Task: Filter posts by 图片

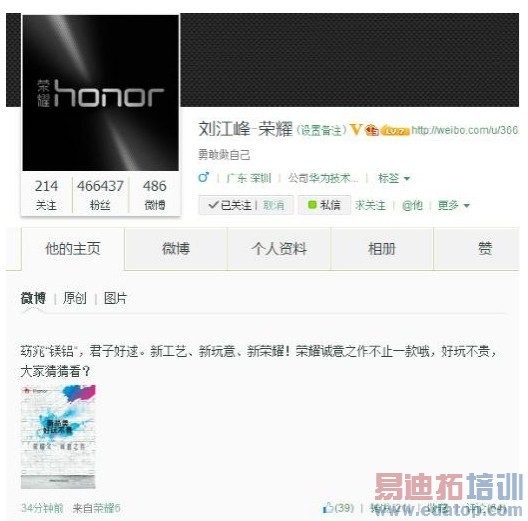Action: point(115,298)
